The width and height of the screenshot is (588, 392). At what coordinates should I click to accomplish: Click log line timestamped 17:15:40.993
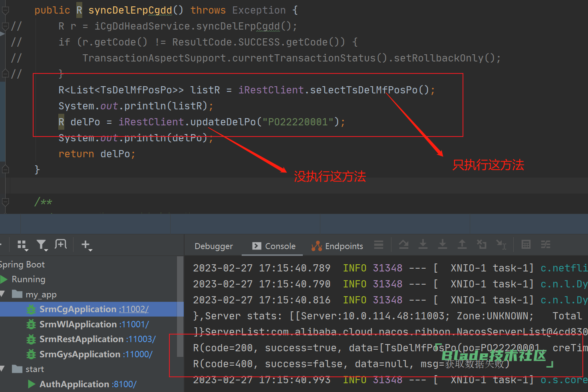coord(389,380)
